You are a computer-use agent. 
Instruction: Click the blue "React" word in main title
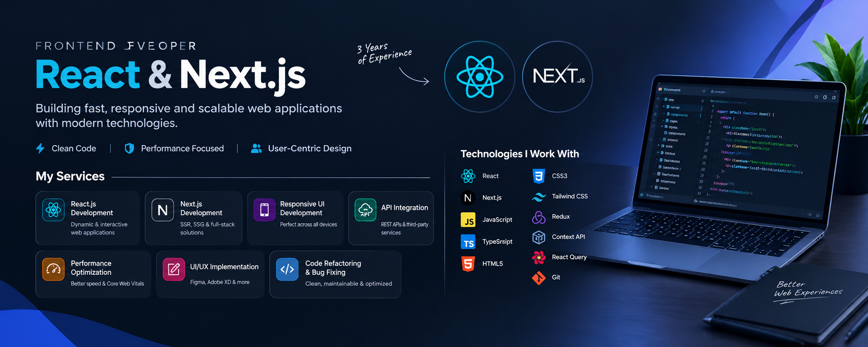coord(88,74)
